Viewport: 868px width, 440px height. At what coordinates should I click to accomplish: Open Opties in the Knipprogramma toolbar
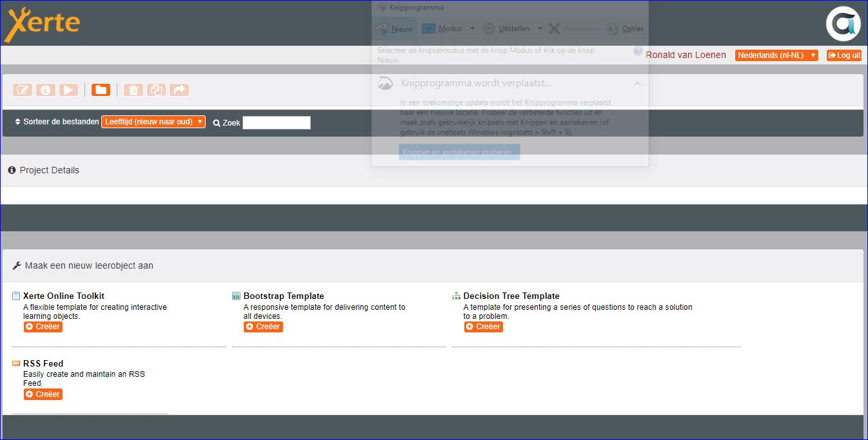(x=625, y=28)
